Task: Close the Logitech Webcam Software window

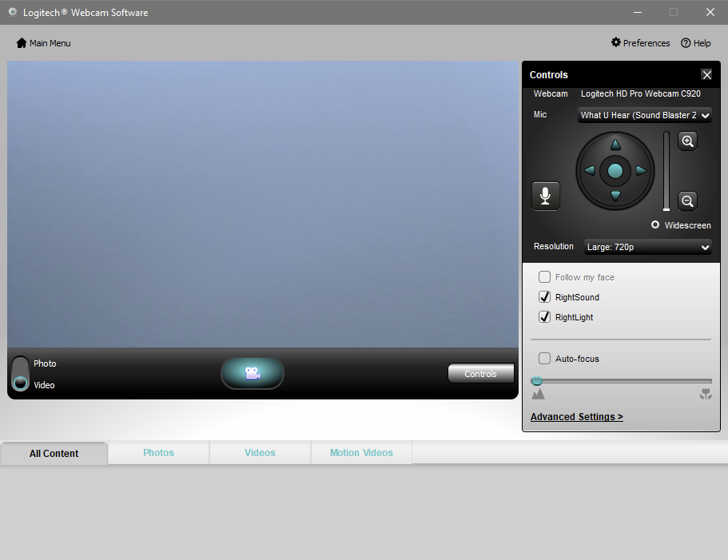Action: [x=710, y=12]
